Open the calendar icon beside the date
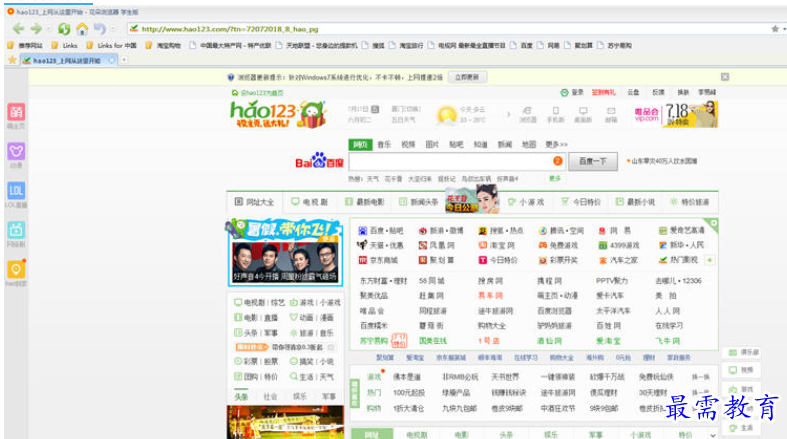The height and width of the screenshot is (439, 787). [375, 109]
